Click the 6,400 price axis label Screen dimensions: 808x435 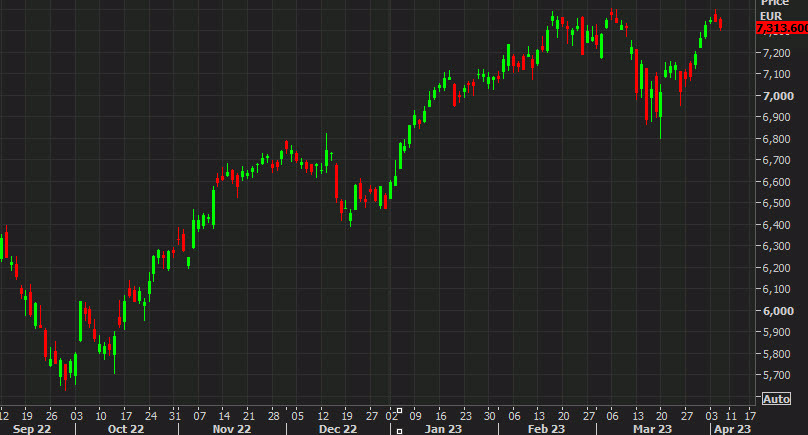pyautogui.click(x=777, y=225)
